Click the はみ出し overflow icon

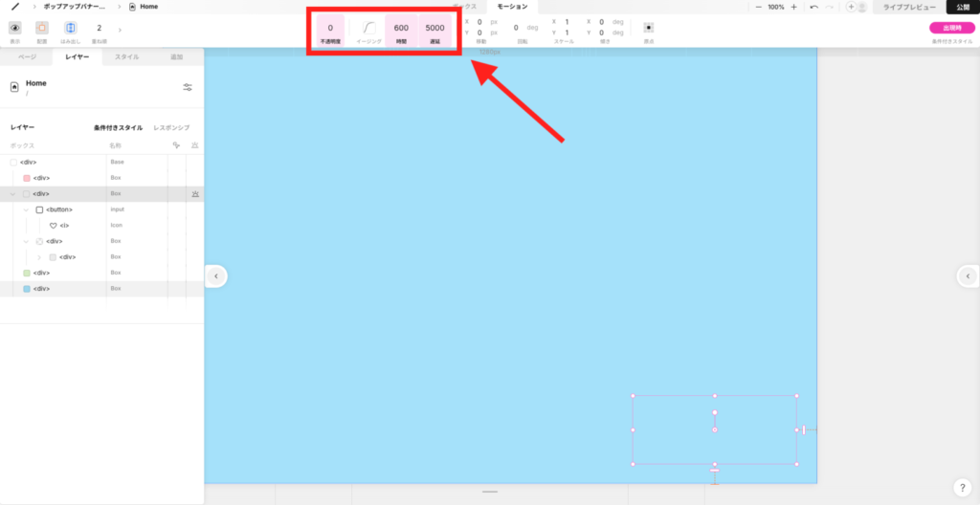71,28
